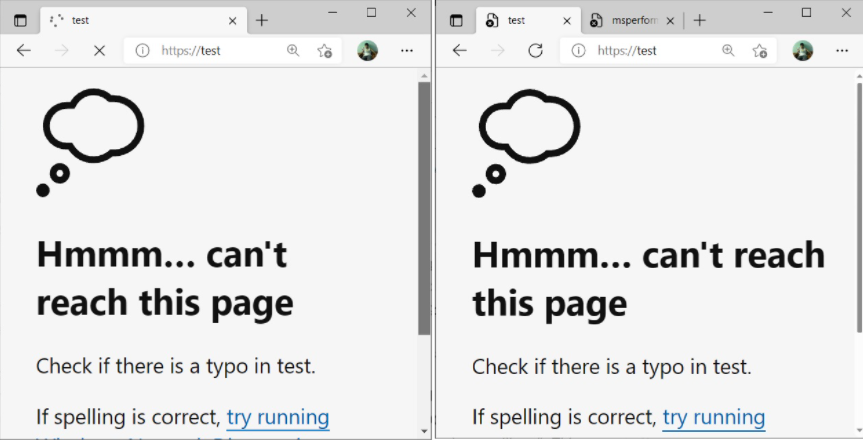Maximize the right browser window
The height and width of the screenshot is (440, 863).
pyautogui.click(x=806, y=12)
